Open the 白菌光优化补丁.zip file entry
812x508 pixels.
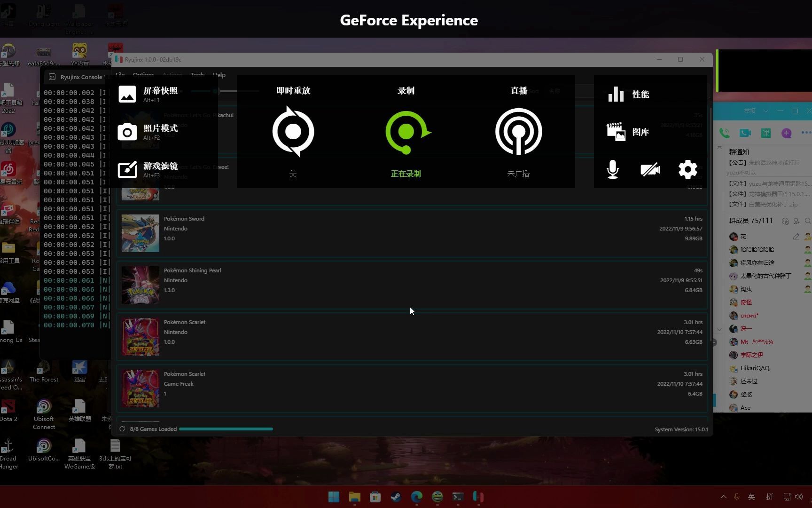[x=763, y=204]
